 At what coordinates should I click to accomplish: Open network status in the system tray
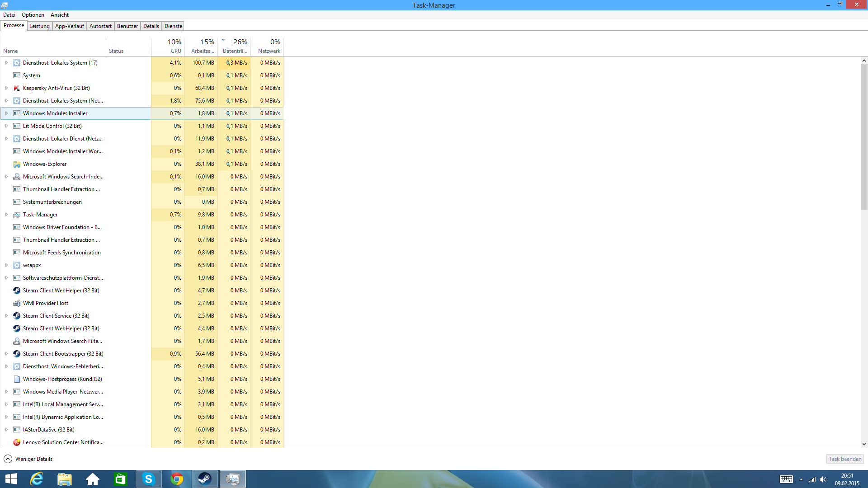812,479
